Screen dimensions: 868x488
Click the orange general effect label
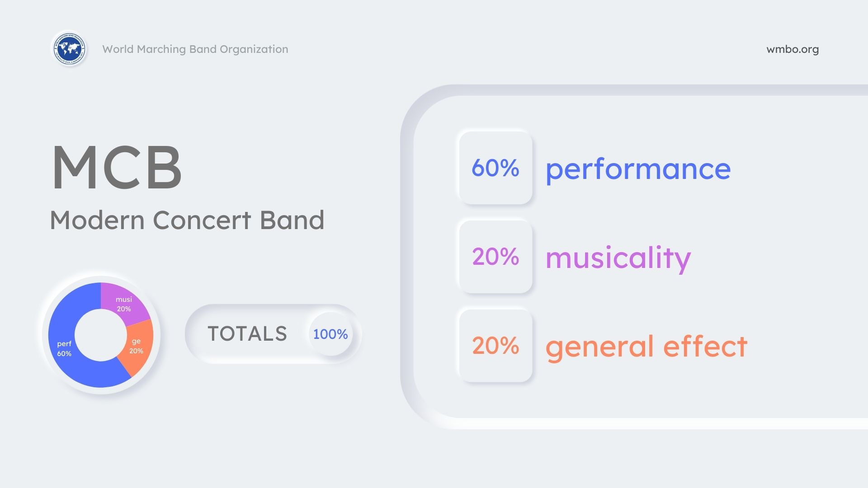(x=646, y=347)
